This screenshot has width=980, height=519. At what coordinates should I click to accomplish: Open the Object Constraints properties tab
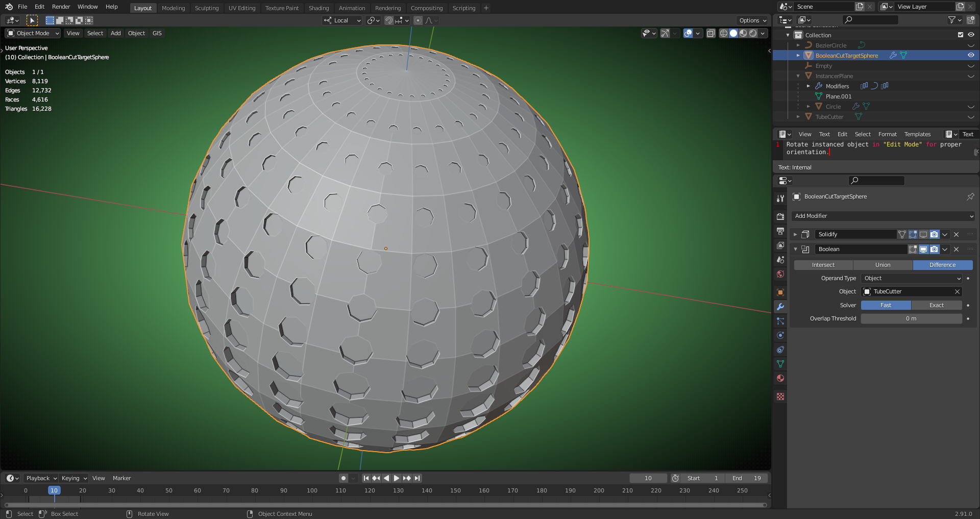780,350
